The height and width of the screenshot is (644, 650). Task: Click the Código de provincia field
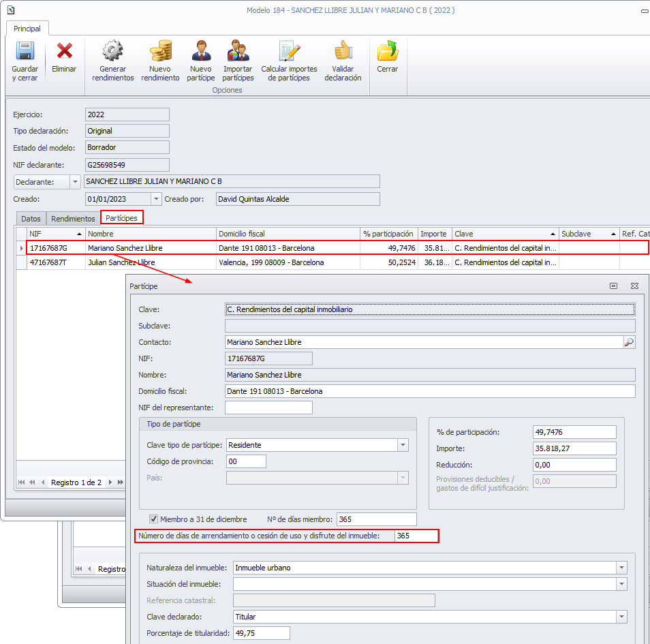[246, 461]
